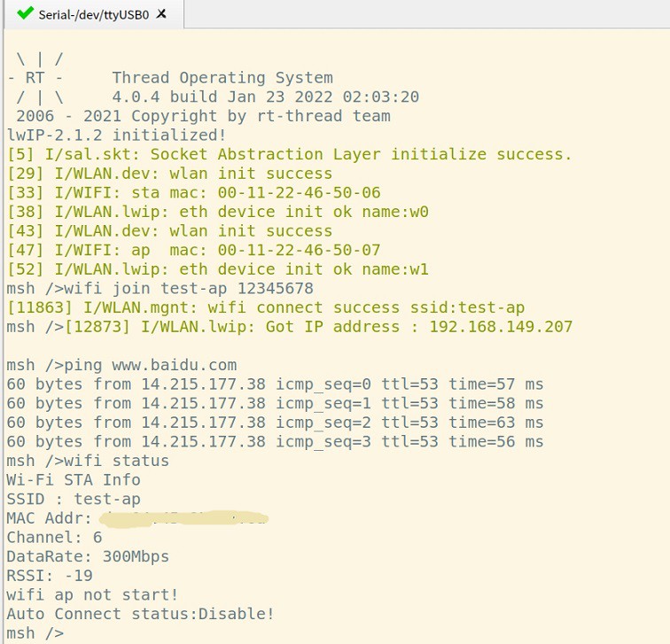This screenshot has width=670, height=644.
Task: Click the IP address 192.168.149.207
Action: pyautogui.click(x=501, y=327)
